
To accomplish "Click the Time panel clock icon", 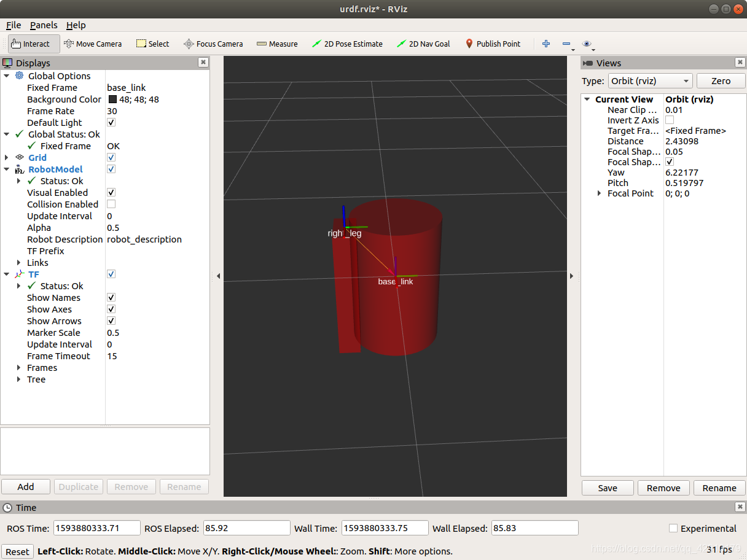I will click(x=7, y=507).
